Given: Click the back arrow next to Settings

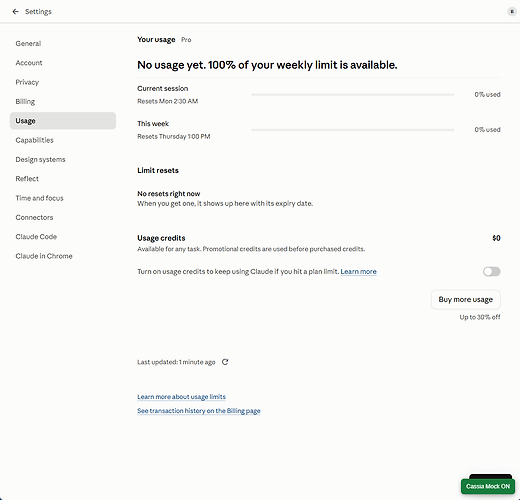Looking at the screenshot, I should tap(15, 12).
